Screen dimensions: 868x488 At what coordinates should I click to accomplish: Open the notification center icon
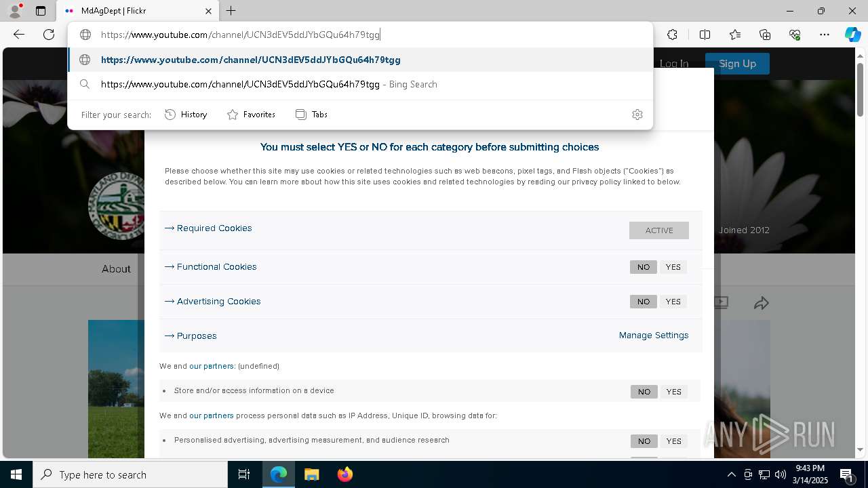pos(846,474)
